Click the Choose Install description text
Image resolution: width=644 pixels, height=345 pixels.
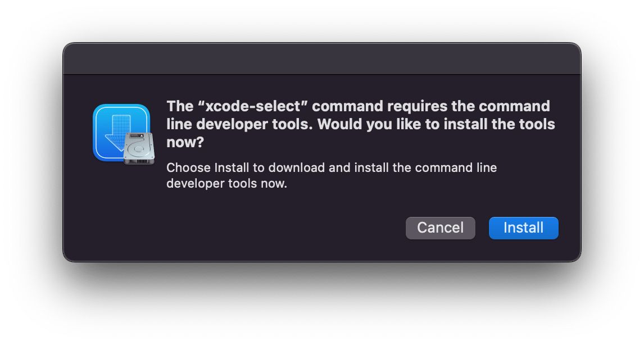[x=332, y=174]
